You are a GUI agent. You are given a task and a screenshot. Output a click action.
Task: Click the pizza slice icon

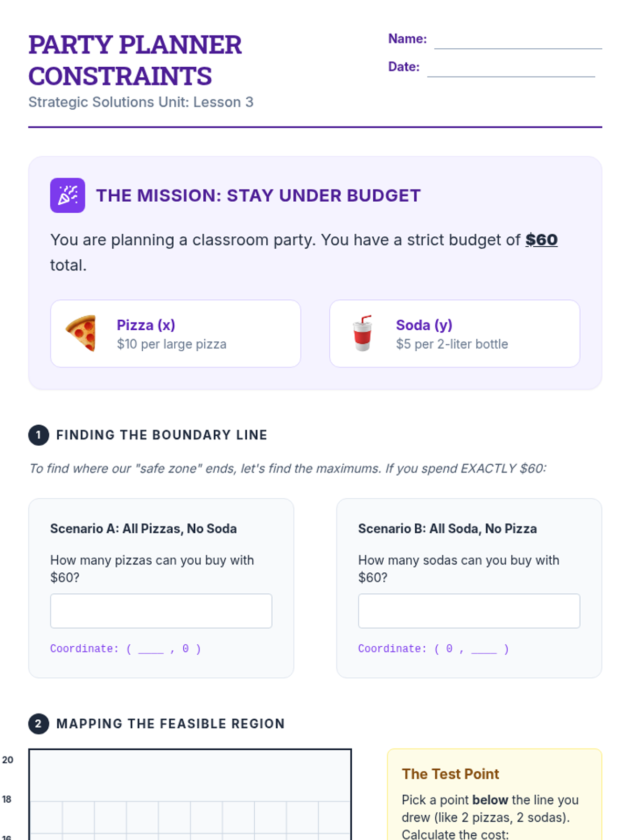coord(81,333)
